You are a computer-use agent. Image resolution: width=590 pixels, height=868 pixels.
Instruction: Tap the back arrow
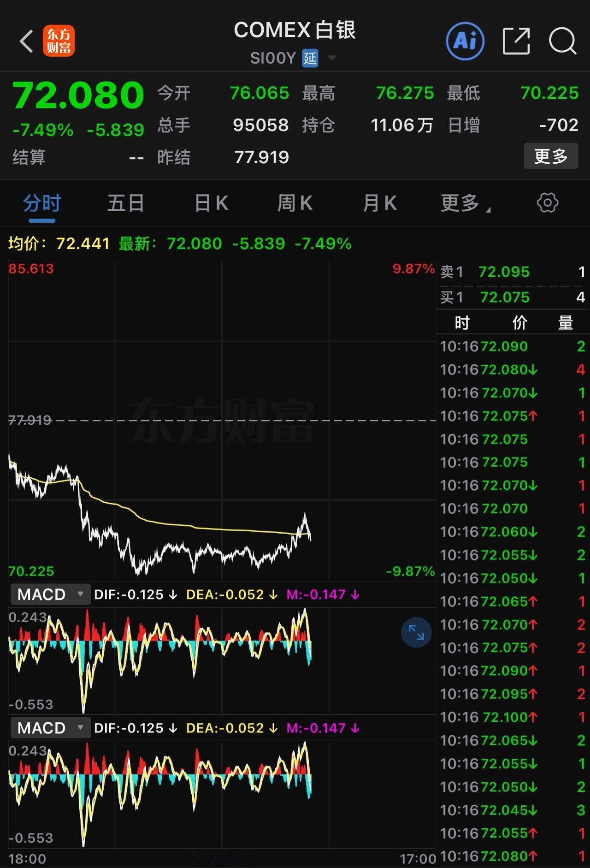(27, 42)
